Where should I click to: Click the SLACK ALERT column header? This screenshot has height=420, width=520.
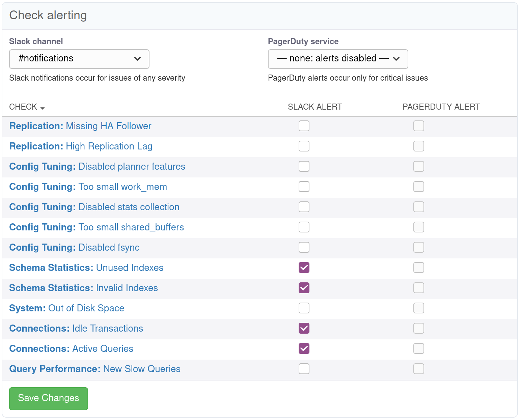tap(315, 107)
